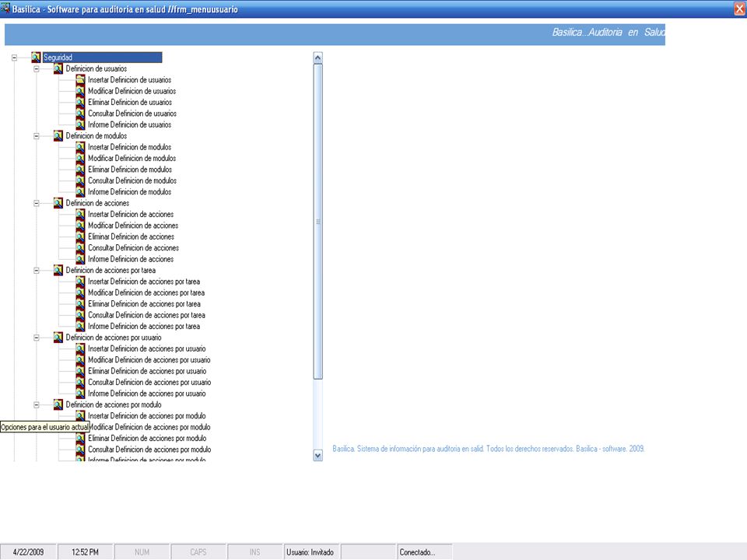Click icon of Insertar Definicion de acciones
747x560 pixels.
coord(80,215)
